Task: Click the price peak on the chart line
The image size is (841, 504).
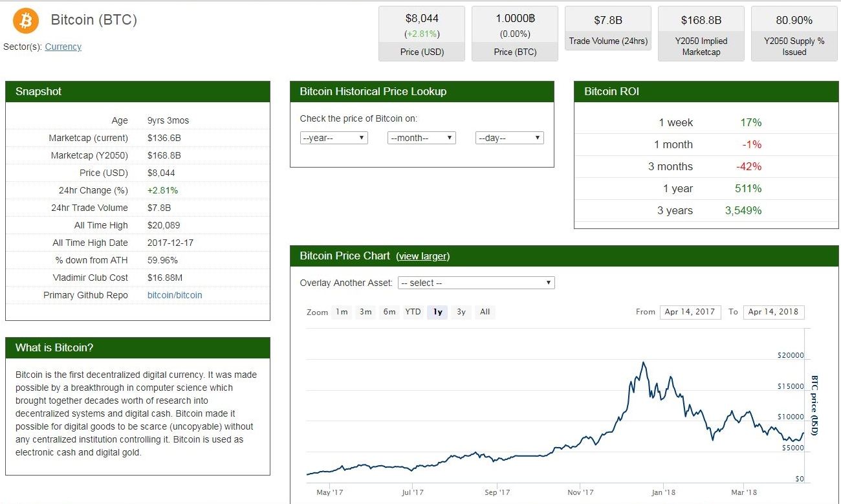Action: pyautogui.click(x=643, y=363)
